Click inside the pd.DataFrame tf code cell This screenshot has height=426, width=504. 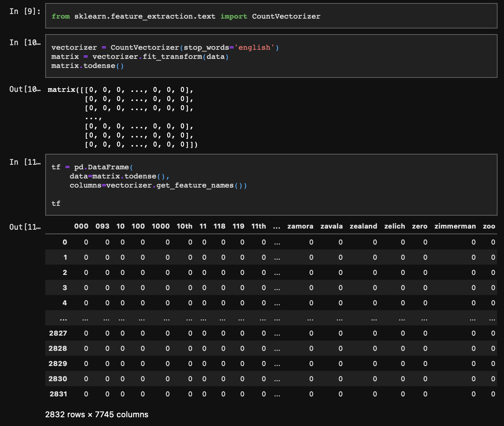(271, 185)
